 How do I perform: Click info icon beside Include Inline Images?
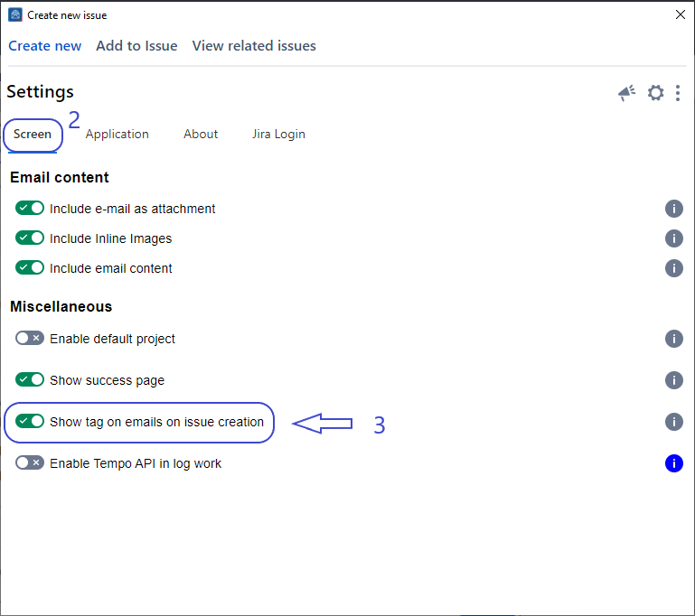point(674,238)
